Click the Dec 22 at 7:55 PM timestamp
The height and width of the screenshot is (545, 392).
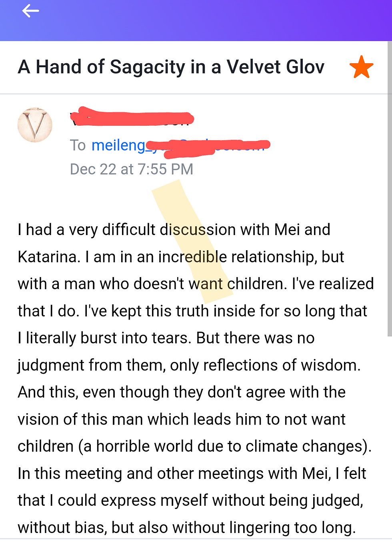tap(132, 169)
